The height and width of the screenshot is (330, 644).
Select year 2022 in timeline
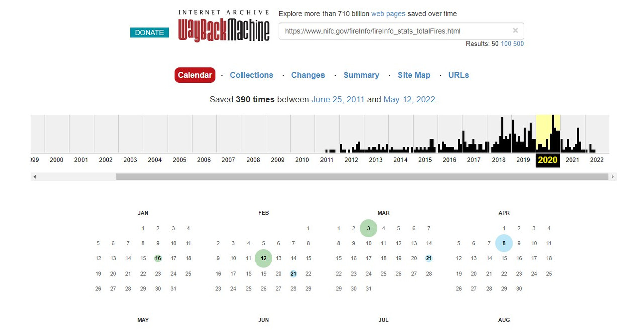coord(597,160)
